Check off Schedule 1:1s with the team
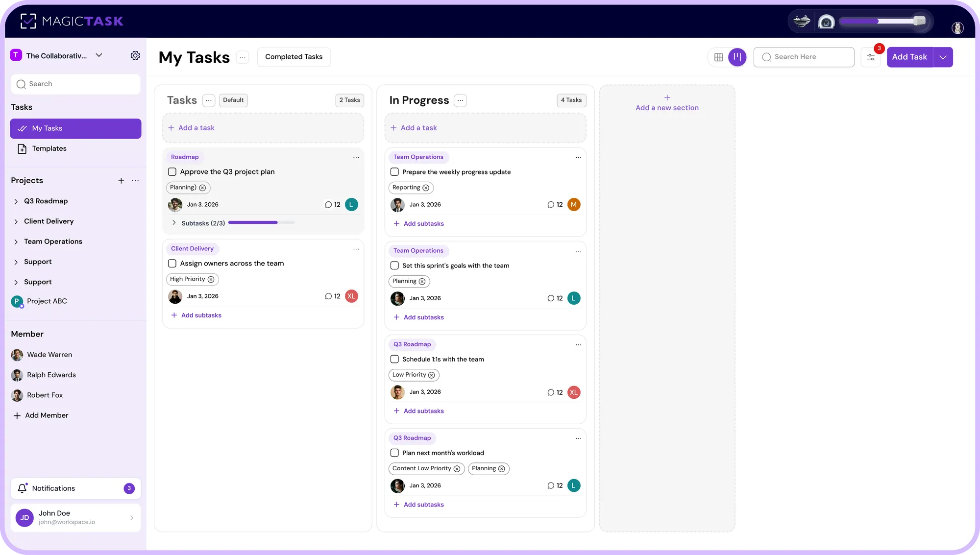Viewport: 980px width, 555px height. (394, 359)
